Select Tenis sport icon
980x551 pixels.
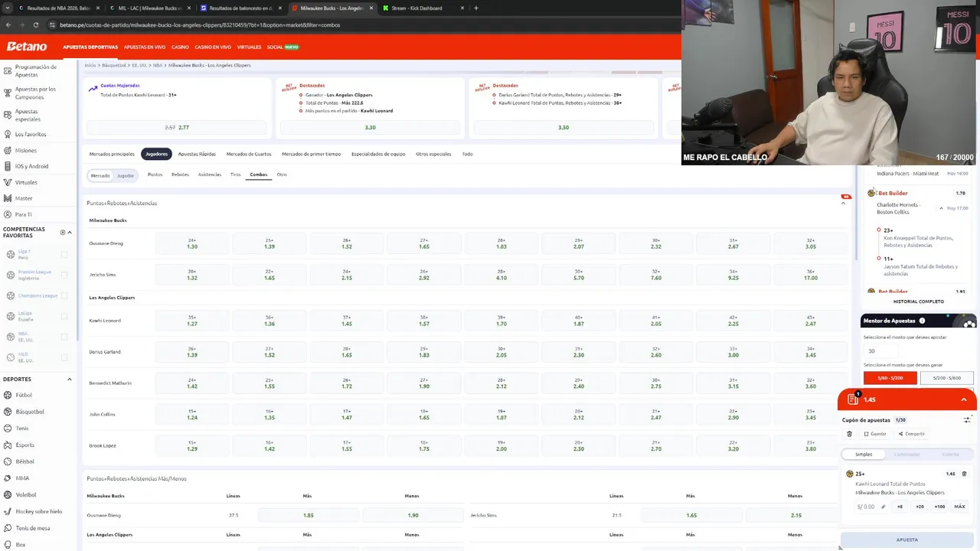pyautogui.click(x=7, y=429)
